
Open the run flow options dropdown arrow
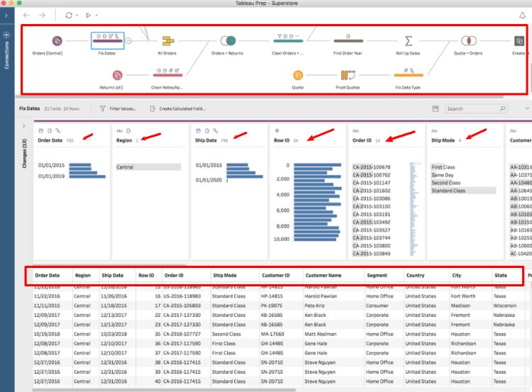pyautogui.click(x=96, y=16)
